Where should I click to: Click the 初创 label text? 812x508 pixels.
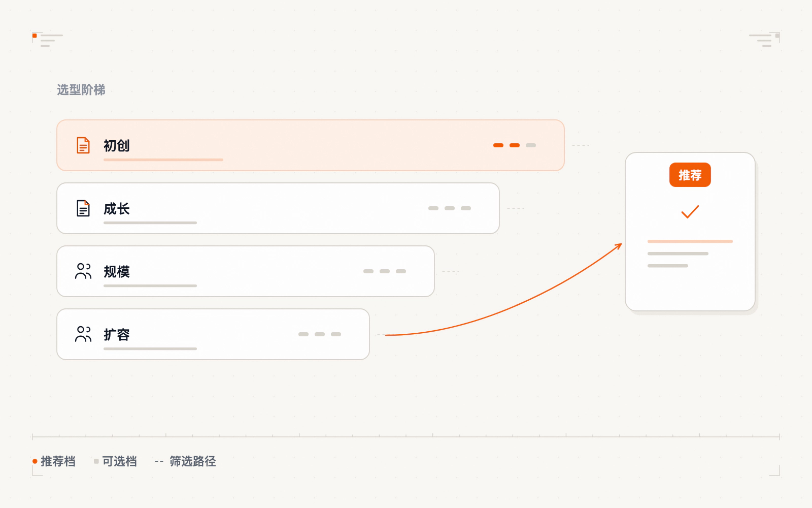(117, 146)
